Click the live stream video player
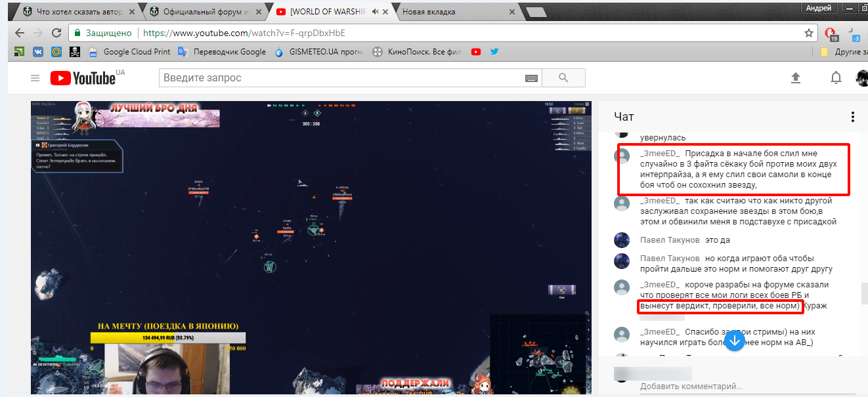 pyautogui.click(x=311, y=247)
